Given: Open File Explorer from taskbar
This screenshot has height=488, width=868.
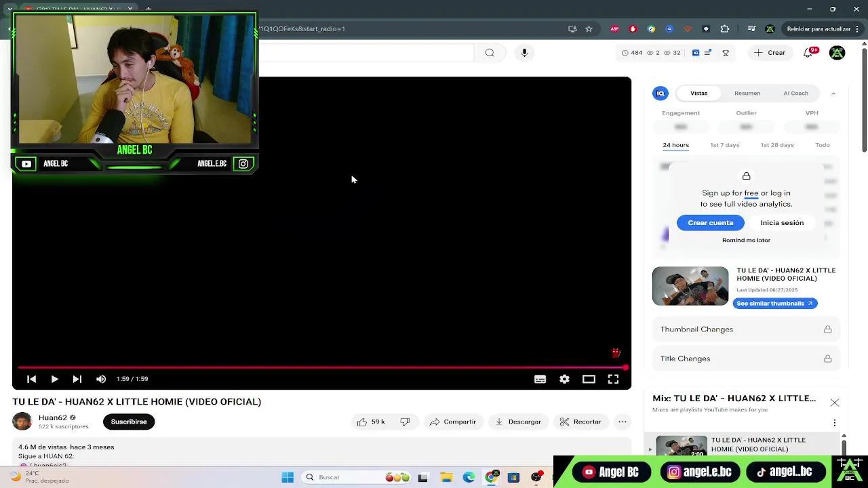Looking at the screenshot, I should 446,477.
